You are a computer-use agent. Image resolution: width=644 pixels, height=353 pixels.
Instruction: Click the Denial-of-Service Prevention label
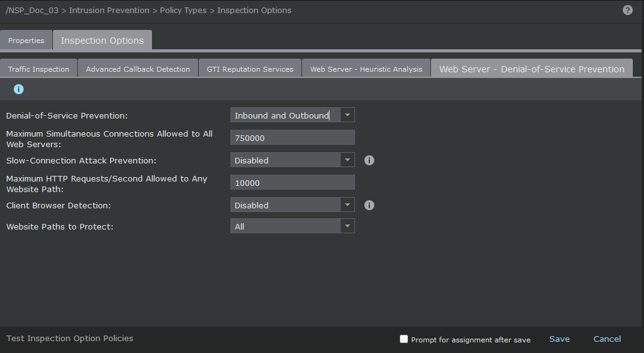click(67, 115)
